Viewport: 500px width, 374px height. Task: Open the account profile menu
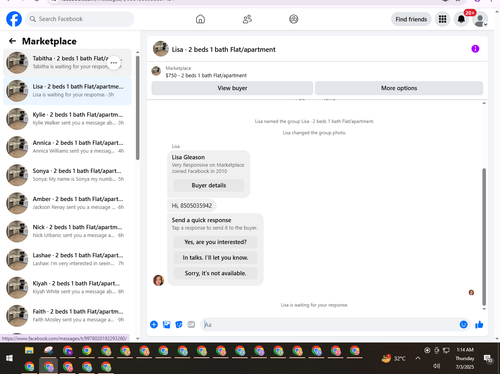[480, 20]
